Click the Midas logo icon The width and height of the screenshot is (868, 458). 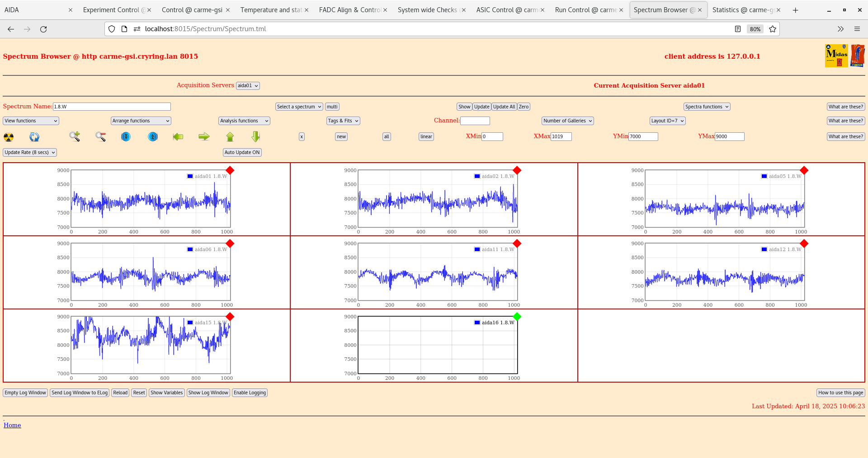point(836,56)
